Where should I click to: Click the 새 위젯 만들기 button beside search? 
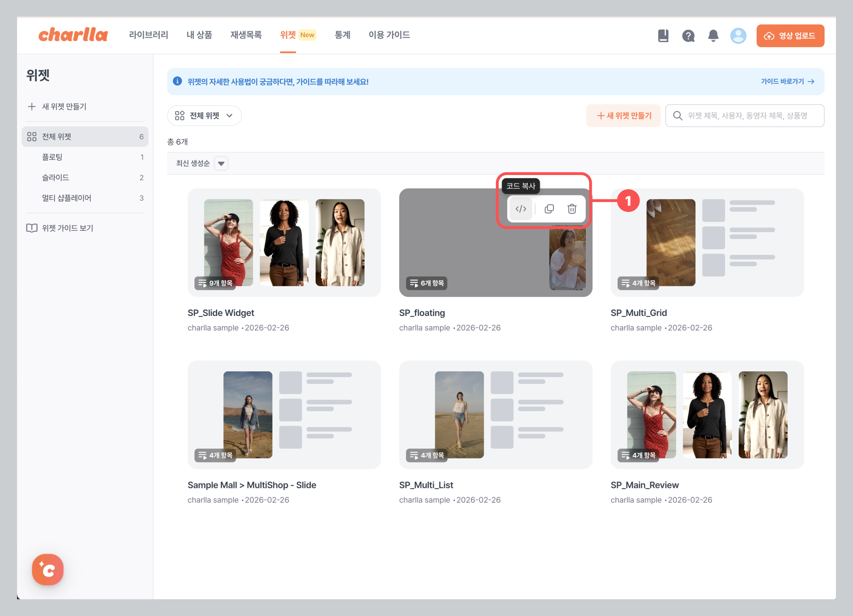click(624, 116)
